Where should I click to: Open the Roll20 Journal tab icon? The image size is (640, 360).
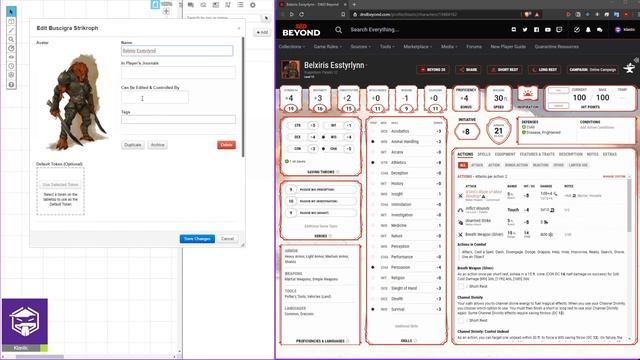(216, 5)
